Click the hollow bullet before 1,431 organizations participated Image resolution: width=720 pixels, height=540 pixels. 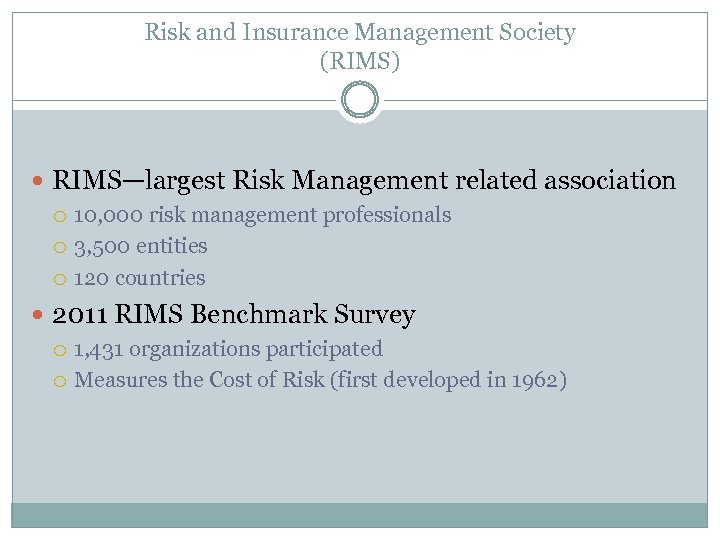coord(63,350)
